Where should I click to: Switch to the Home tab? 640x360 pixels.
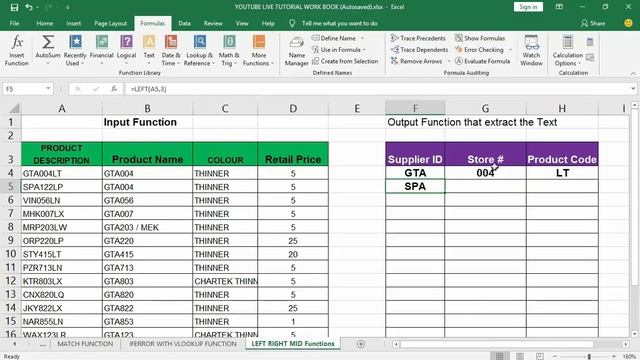[44, 23]
